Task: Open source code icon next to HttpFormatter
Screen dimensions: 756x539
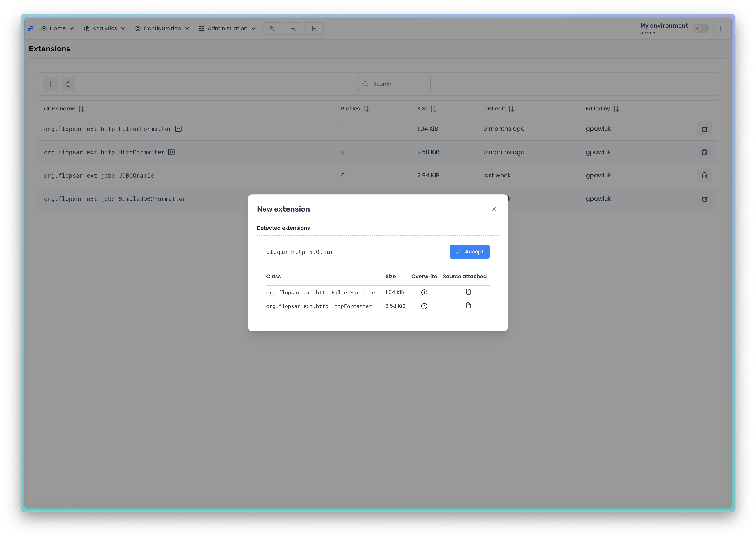Action: click(x=171, y=152)
